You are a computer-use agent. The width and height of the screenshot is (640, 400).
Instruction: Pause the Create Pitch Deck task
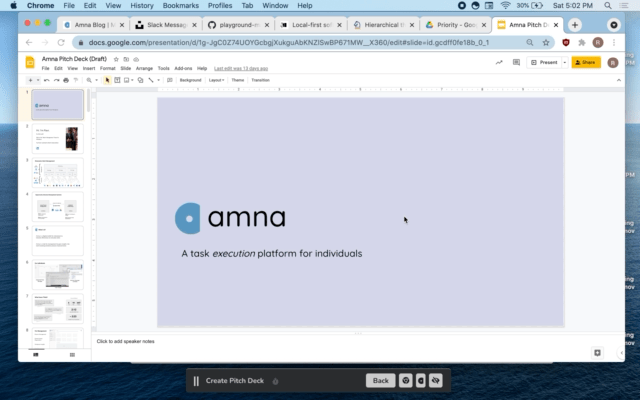tap(196, 381)
